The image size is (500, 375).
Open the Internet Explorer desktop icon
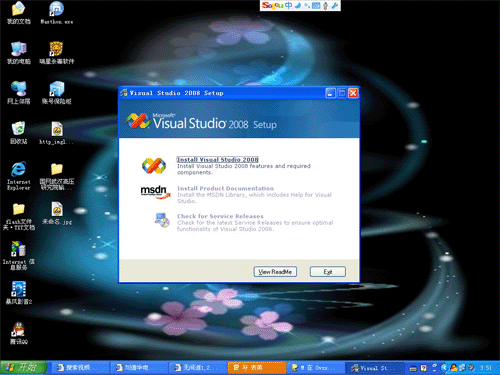[19, 169]
